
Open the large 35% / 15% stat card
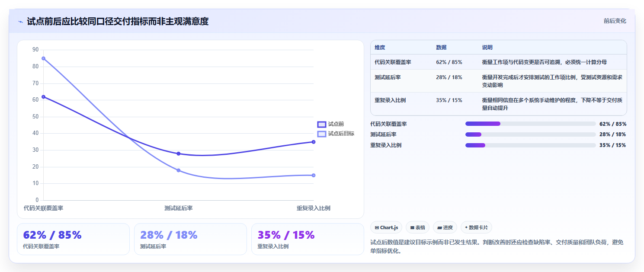pyautogui.click(x=308, y=239)
